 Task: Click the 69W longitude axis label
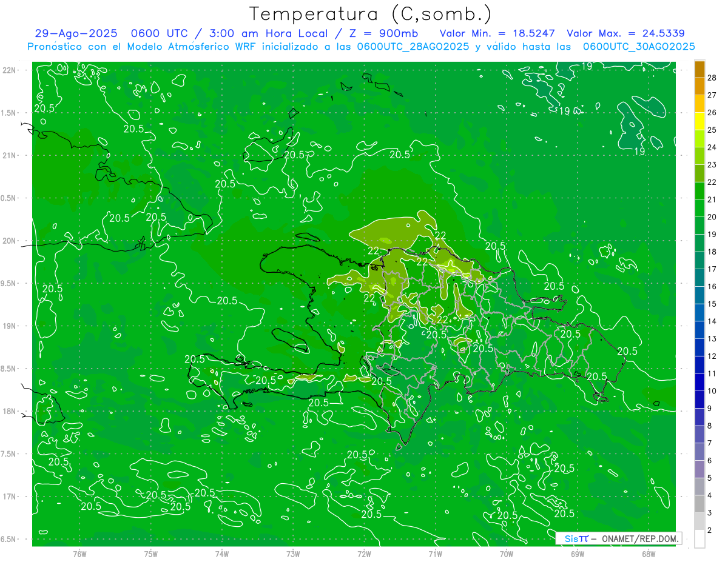(578, 554)
